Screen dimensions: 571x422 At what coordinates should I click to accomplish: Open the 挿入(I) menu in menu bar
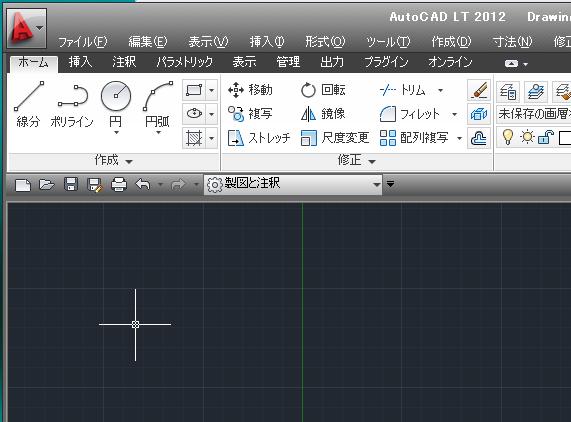tap(267, 42)
